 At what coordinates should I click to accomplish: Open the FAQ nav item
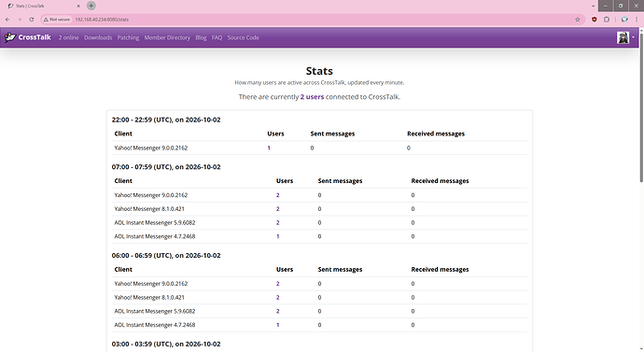click(217, 37)
